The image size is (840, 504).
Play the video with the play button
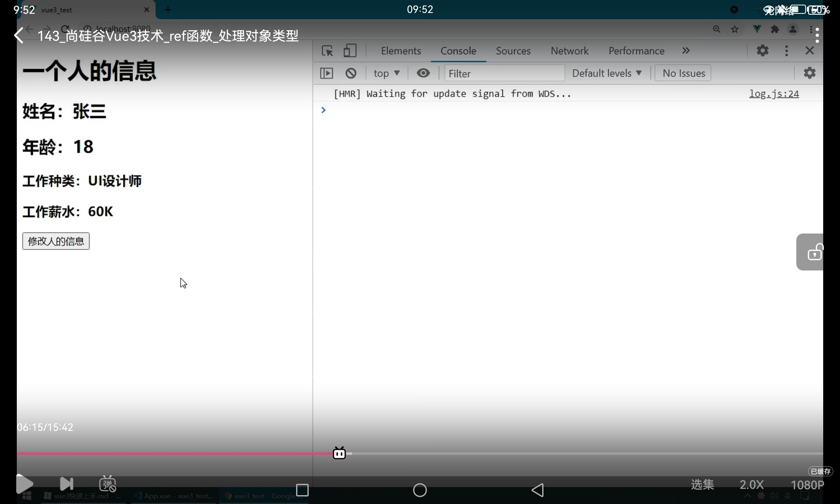[24, 484]
